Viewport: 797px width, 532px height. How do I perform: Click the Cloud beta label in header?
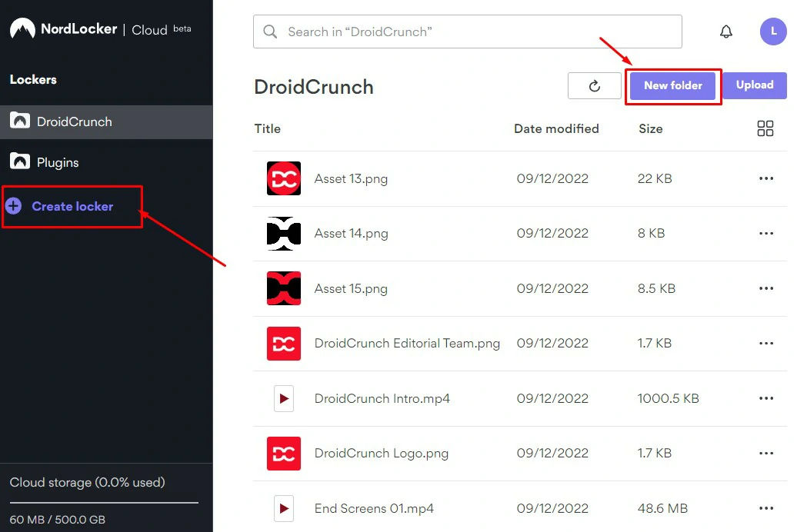(161, 29)
